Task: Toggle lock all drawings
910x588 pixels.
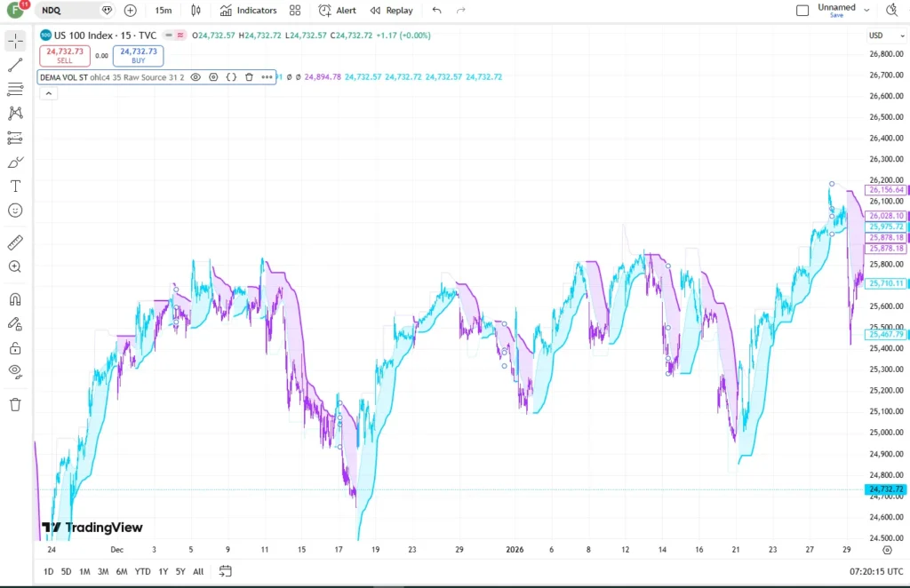Action: click(16, 348)
